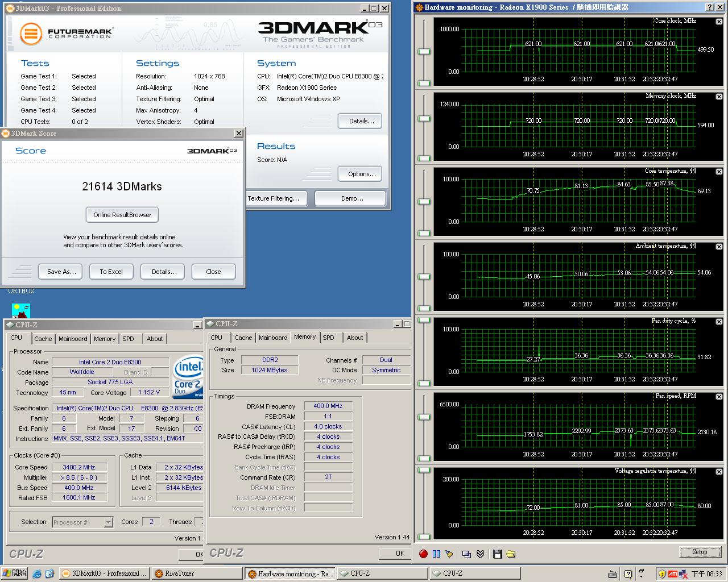
Task: Click the keyboard input method icon in taskbar
Action: (x=613, y=574)
